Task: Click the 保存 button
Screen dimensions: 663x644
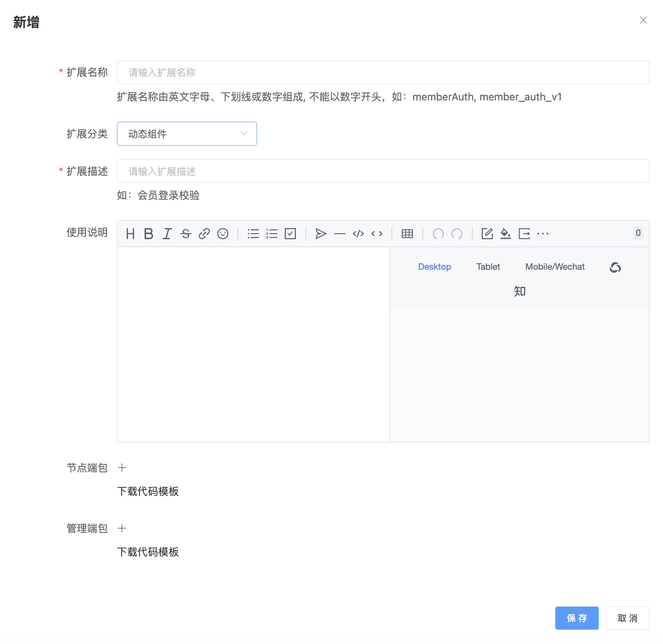Action: coord(577,618)
